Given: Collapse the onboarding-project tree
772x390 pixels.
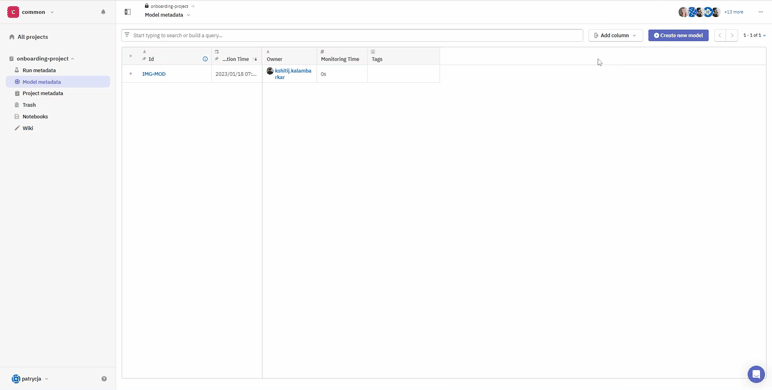Looking at the screenshot, I should tap(73, 59).
